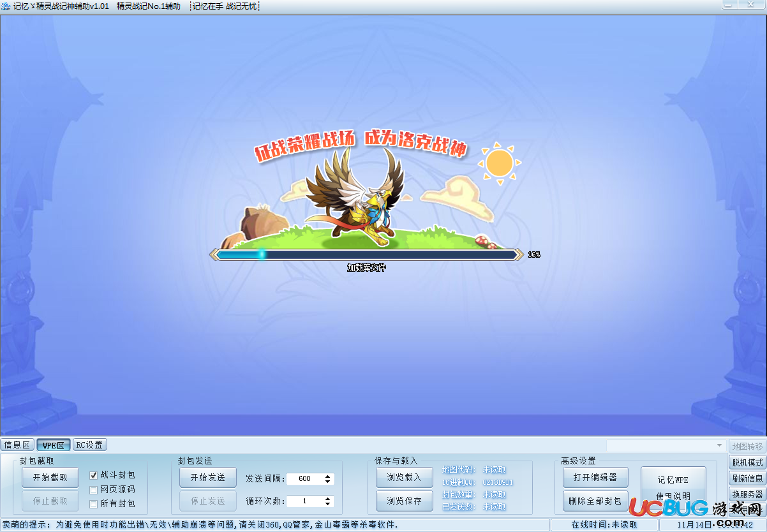The height and width of the screenshot is (532, 767).
Task: Switch to the WPE区 tab
Action: [54, 445]
